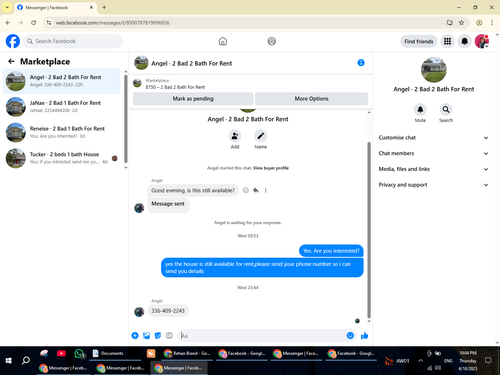Expand Privacy and support section
Image resolution: width=500 pixels, height=375 pixels.
pos(433,185)
